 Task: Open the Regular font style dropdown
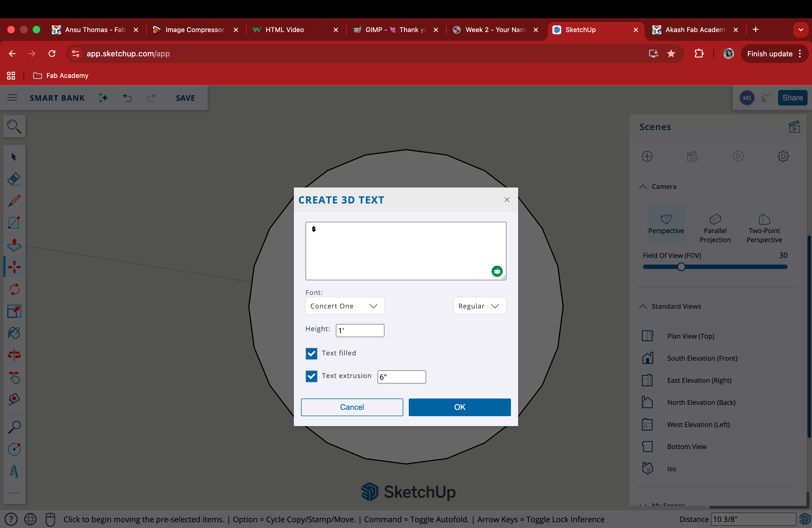(x=479, y=306)
